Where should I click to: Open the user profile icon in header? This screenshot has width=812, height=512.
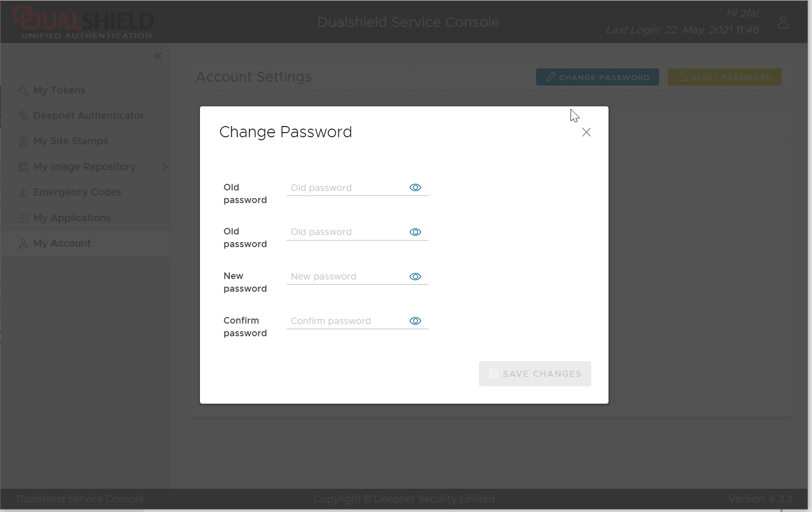coord(783,22)
